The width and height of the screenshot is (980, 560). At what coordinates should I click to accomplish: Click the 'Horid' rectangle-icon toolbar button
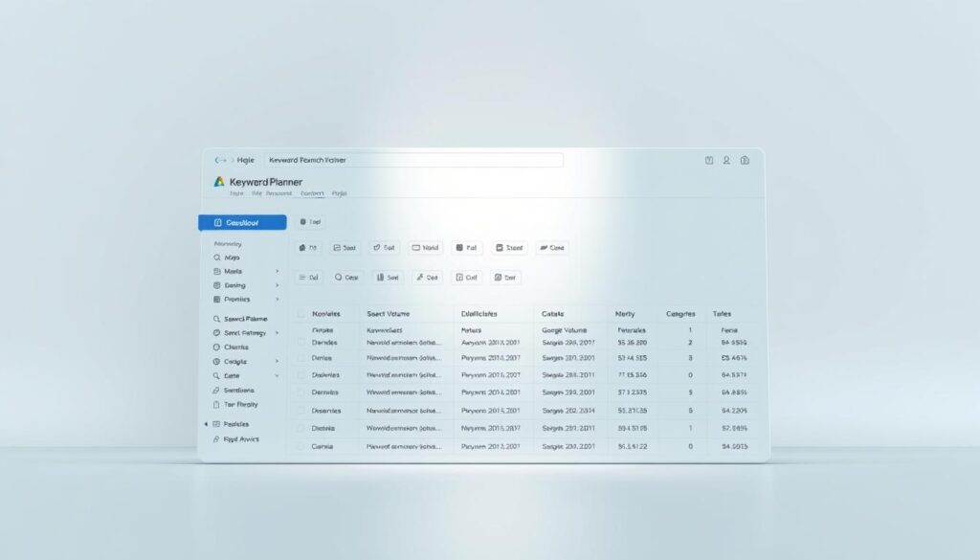pos(426,248)
